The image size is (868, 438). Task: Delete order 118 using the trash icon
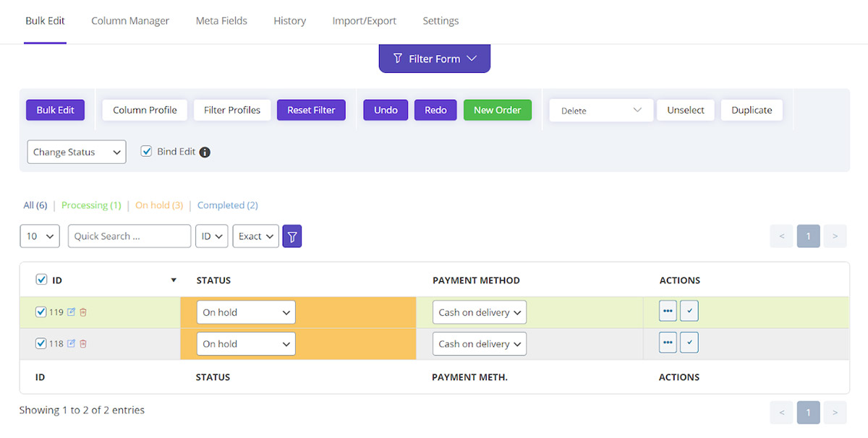click(x=83, y=343)
